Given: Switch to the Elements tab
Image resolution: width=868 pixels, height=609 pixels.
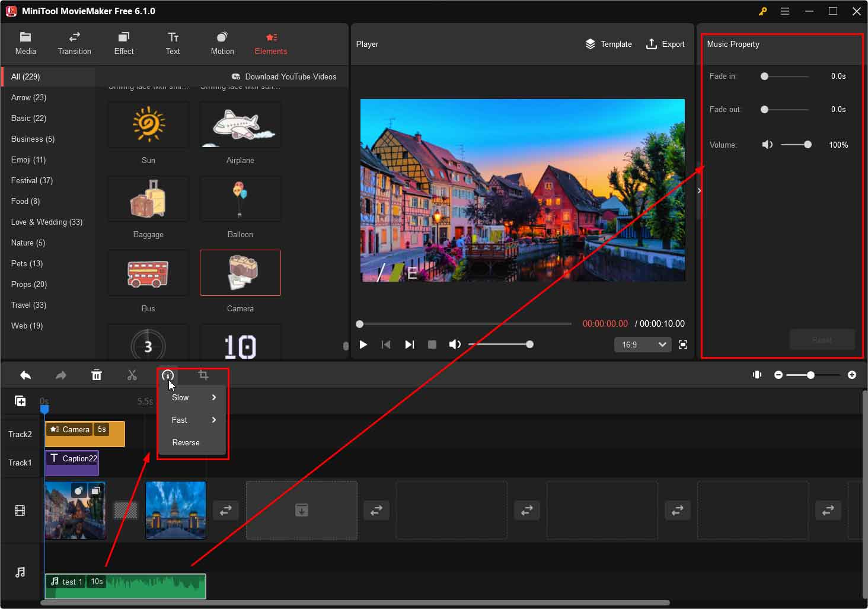Looking at the screenshot, I should [x=271, y=43].
